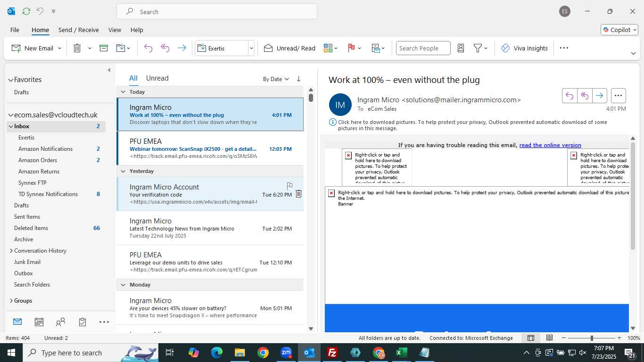Open the View tab

[115, 30]
